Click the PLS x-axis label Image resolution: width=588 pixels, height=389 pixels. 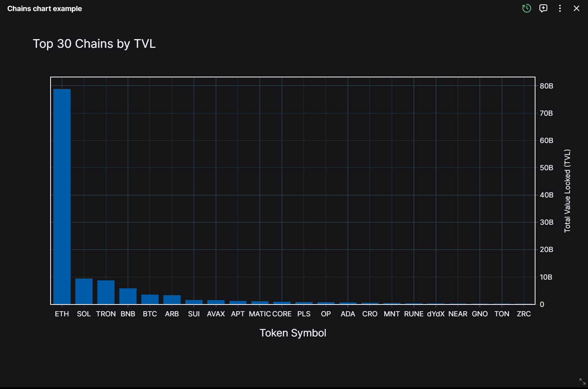coord(304,314)
